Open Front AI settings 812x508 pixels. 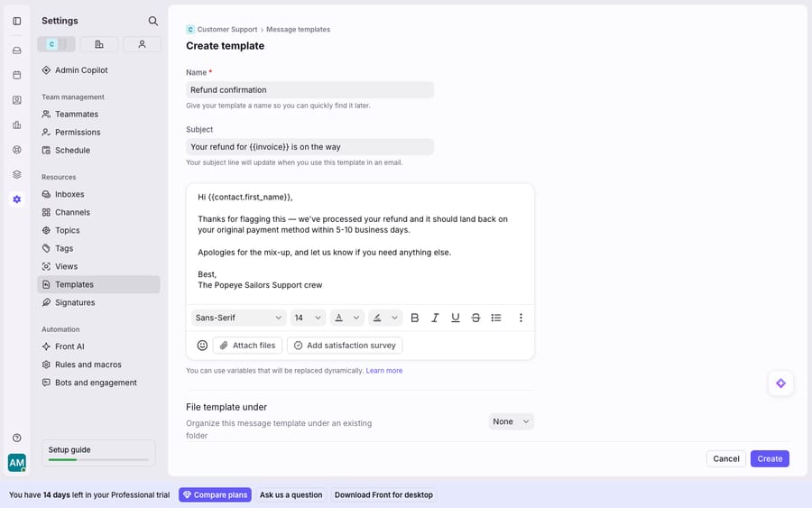coord(98,346)
